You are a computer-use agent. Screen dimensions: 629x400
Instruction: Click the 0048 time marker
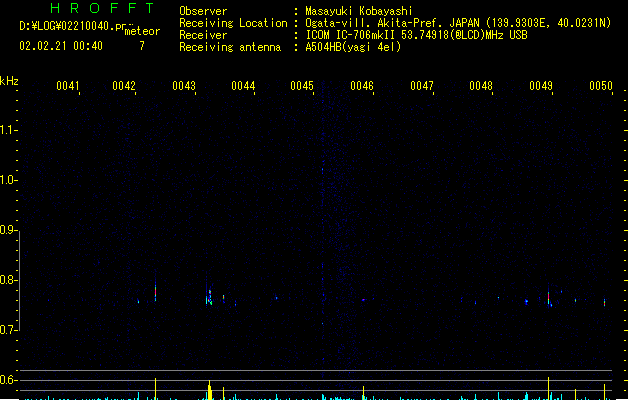pyautogui.click(x=481, y=86)
